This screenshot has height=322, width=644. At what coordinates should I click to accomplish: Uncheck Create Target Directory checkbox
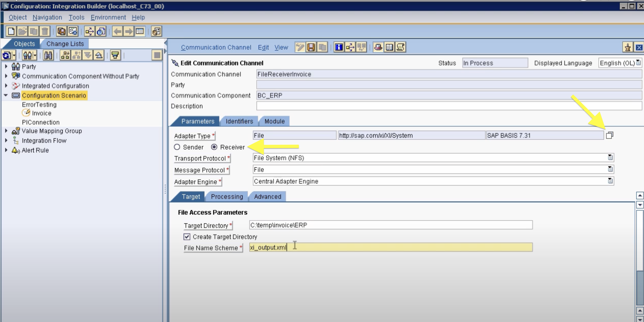[x=187, y=236]
